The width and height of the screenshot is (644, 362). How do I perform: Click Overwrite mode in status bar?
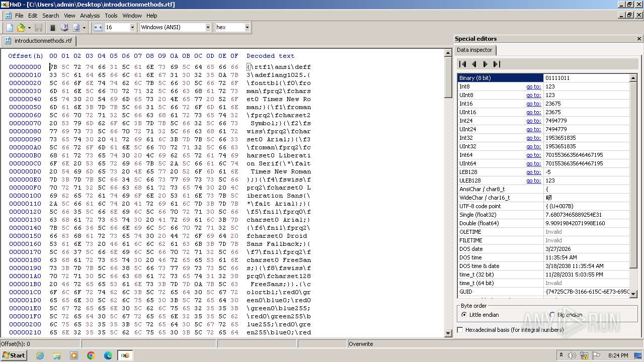coord(361,344)
